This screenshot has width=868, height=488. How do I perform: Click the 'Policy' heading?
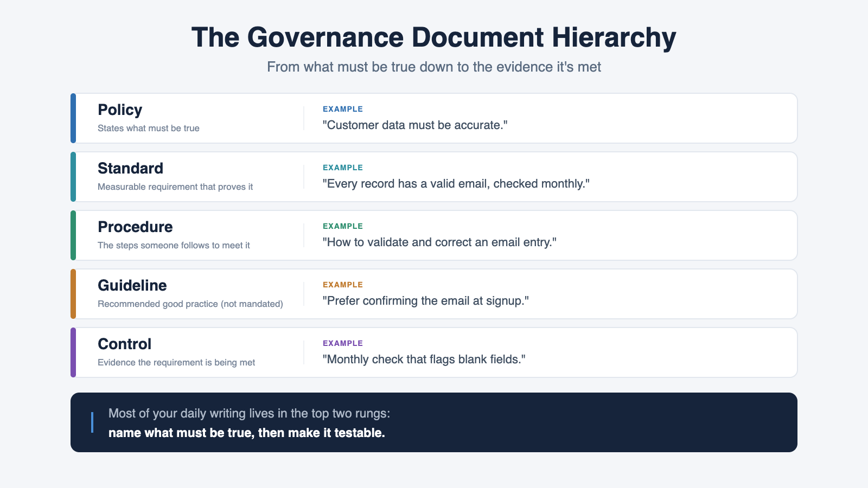click(x=120, y=110)
